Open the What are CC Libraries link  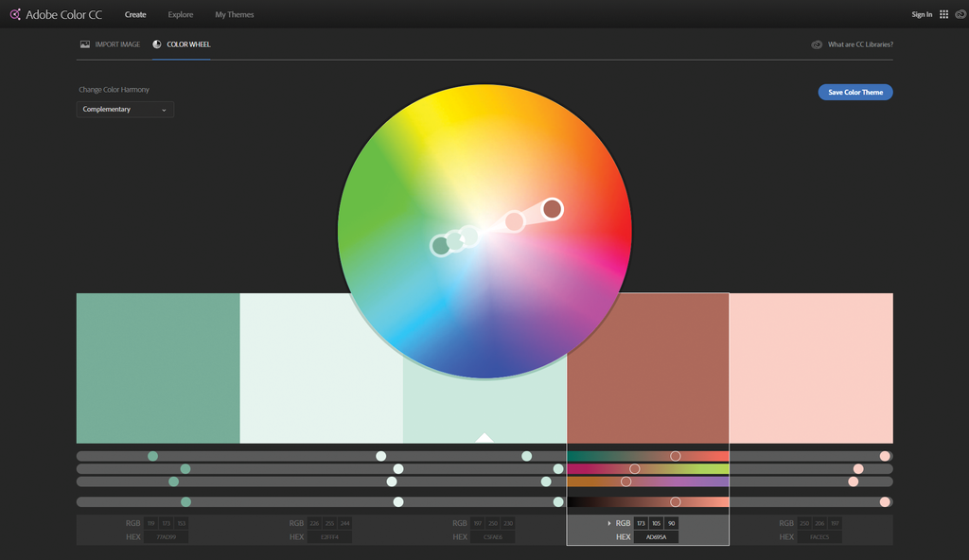tap(862, 44)
